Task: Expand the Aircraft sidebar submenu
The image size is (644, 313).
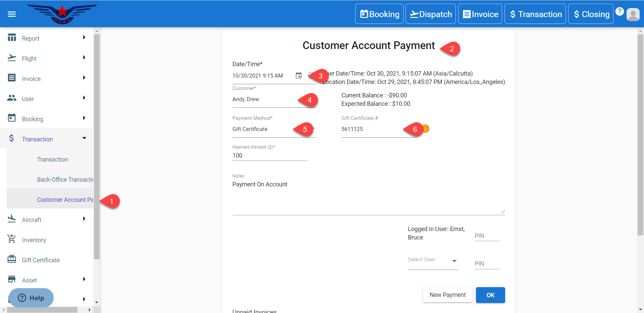Action: click(x=84, y=219)
